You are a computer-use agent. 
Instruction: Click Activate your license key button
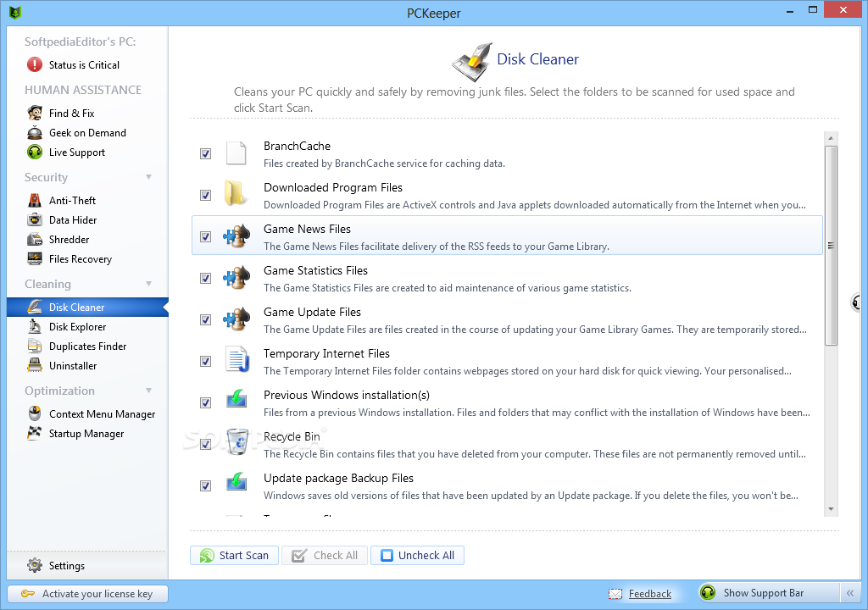87,593
